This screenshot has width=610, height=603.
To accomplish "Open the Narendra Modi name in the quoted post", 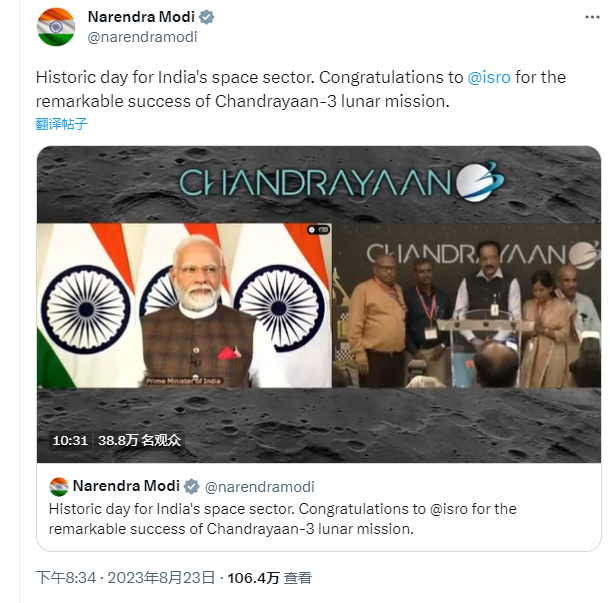I will [127, 486].
